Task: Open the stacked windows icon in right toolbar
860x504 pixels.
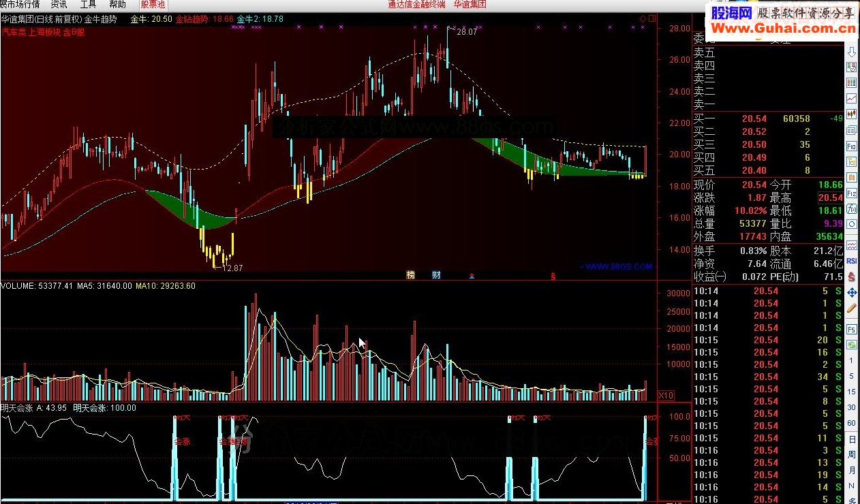Action: [x=852, y=130]
